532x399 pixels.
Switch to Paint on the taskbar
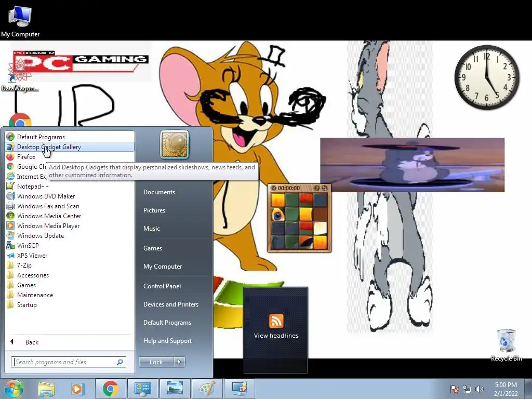coord(207,389)
